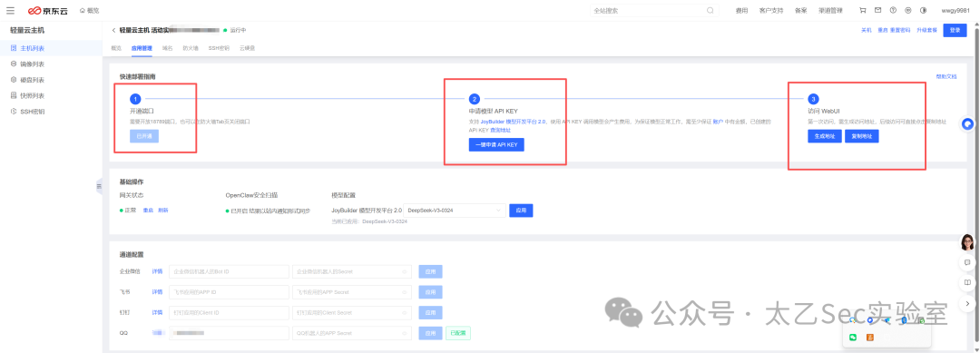980x353 pixels.
Task: Show the QQ APP Secret with eye icon
Action: (x=405, y=333)
